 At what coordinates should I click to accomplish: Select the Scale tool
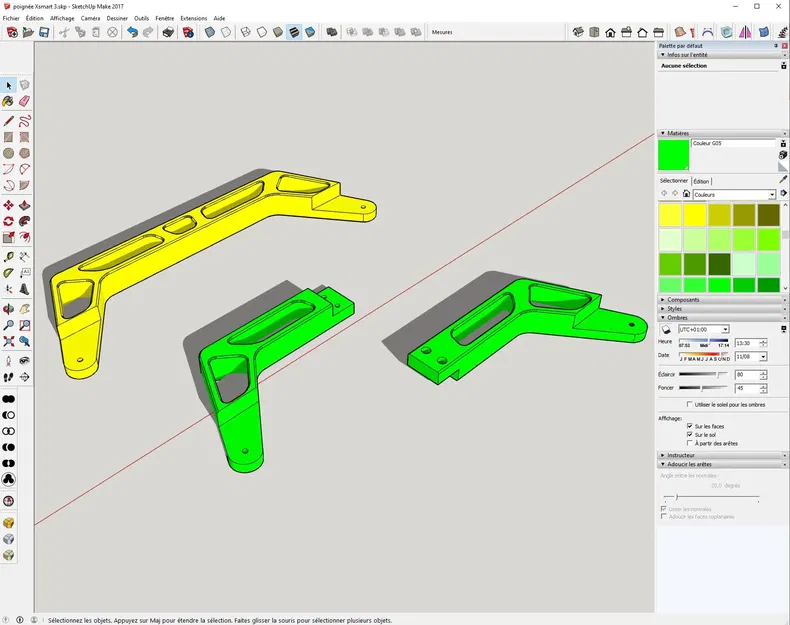click(x=9, y=237)
